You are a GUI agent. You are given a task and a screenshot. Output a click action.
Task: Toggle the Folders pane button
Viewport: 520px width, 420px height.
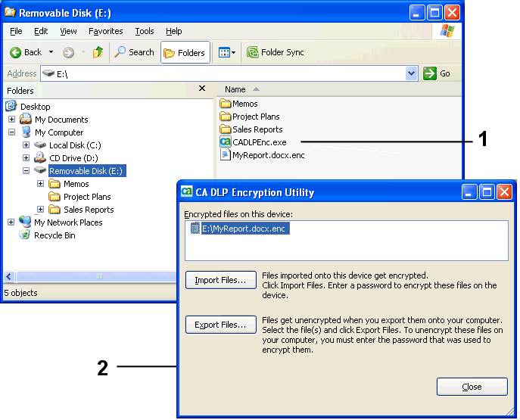coord(185,52)
